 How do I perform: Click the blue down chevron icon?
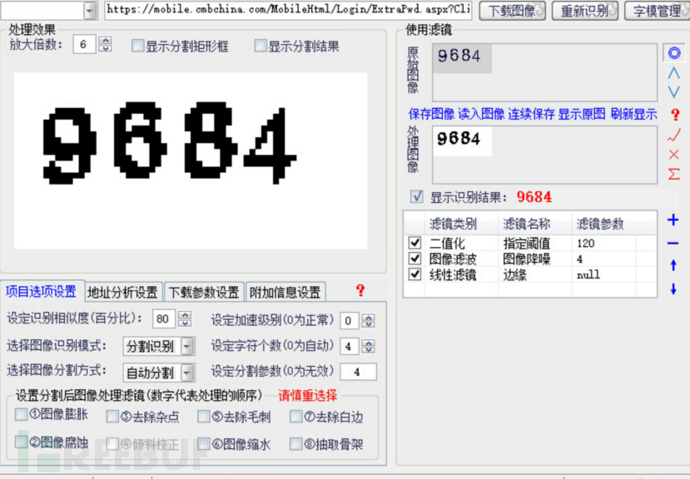674,92
